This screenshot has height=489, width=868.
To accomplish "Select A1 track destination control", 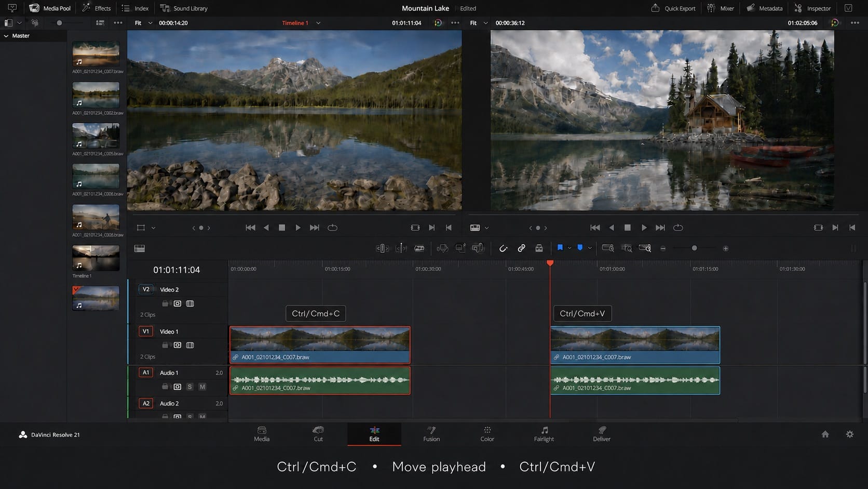I will click(x=146, y=373).
